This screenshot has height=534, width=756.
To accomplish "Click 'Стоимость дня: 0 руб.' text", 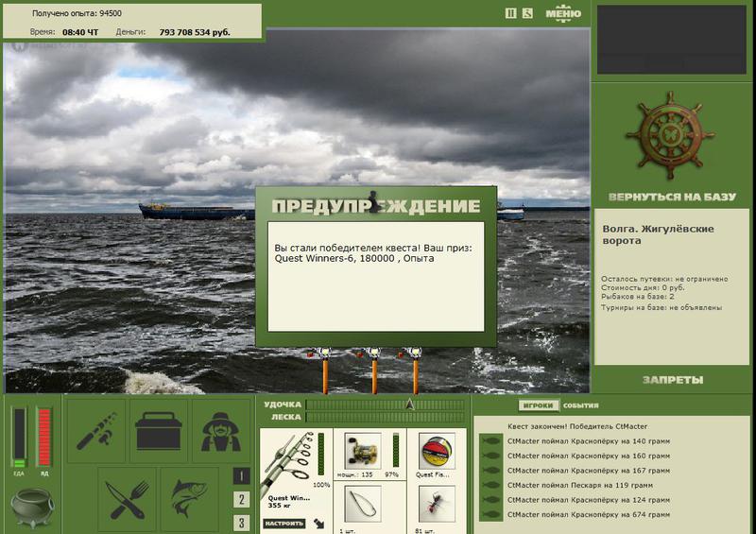I will click(643, 287).
